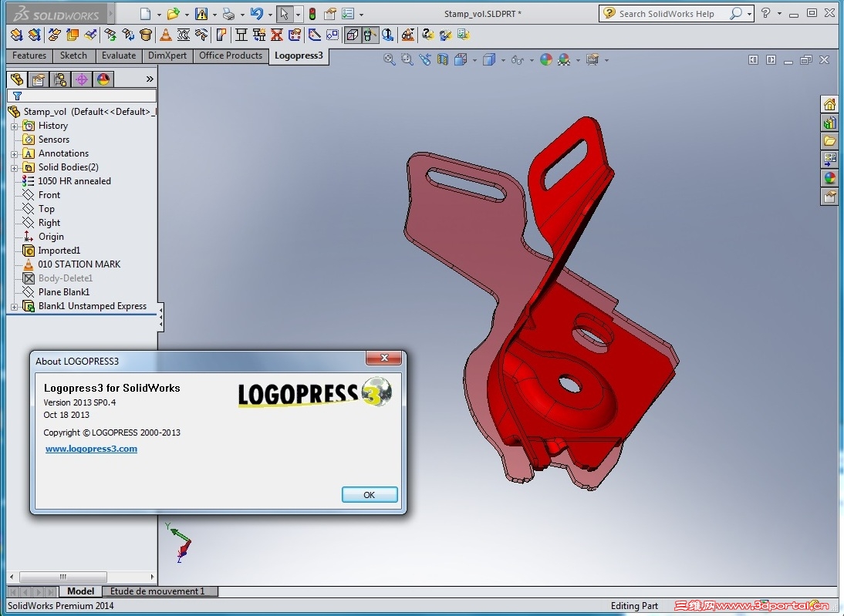
Task: Close the About LOGOPRESS3 dialog
Action: [x=383, y=358]
